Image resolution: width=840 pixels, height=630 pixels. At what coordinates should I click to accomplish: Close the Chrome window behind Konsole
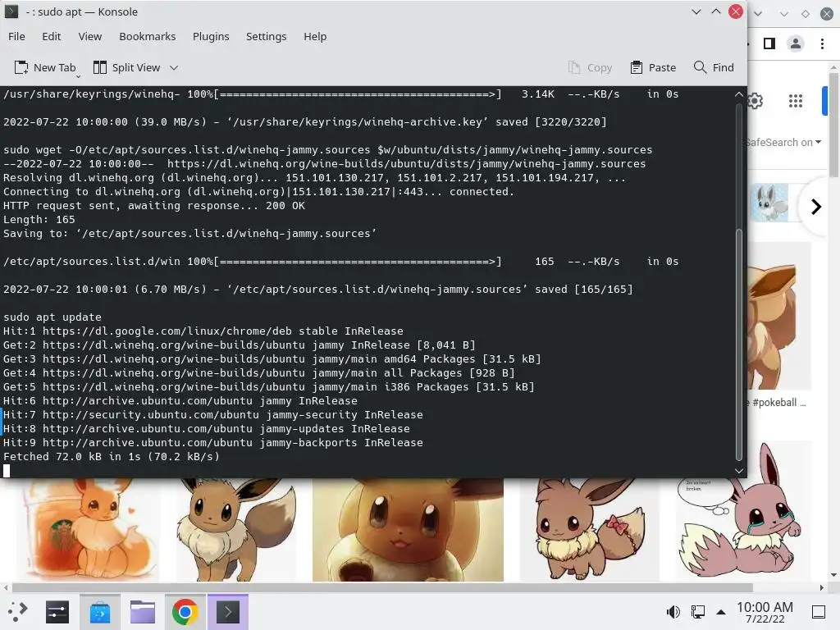[x=827, y=13]
